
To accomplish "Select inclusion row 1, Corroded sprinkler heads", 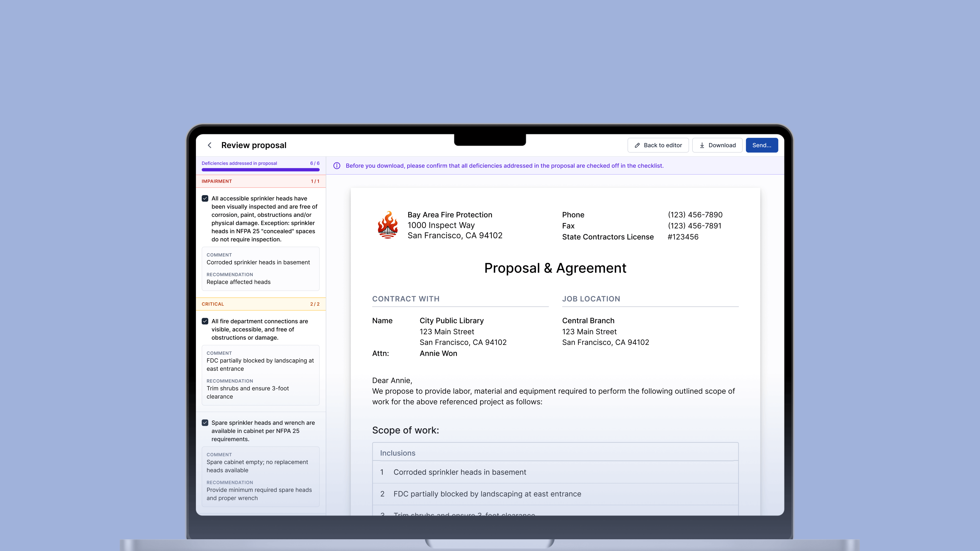I will pyautogui.click(x=460, y=472).
